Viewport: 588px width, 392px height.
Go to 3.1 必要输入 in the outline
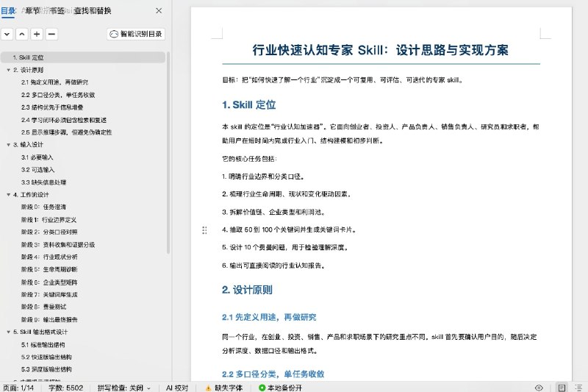click(x=37, y=157)
